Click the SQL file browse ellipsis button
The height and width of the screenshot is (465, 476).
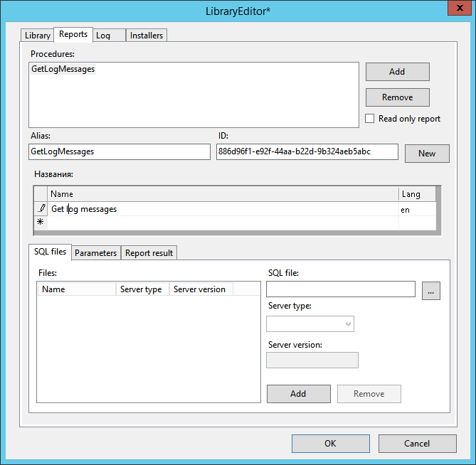(x=430, y=290)
